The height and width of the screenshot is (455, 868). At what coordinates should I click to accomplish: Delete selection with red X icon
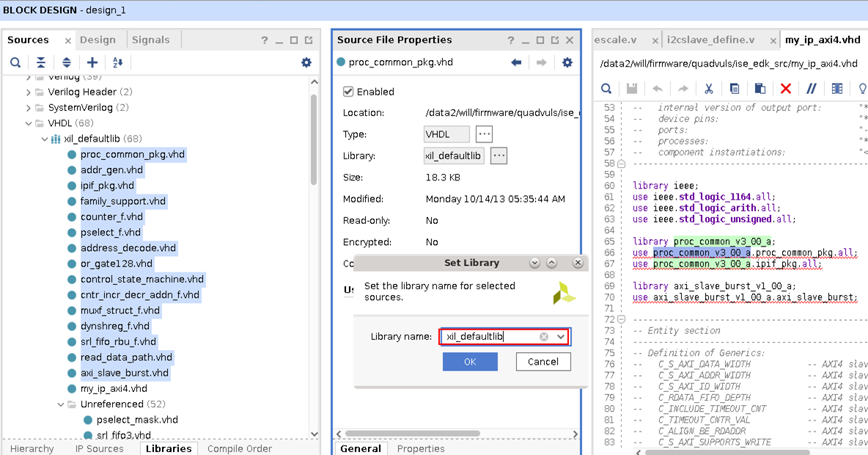click(x=785, y=89)
